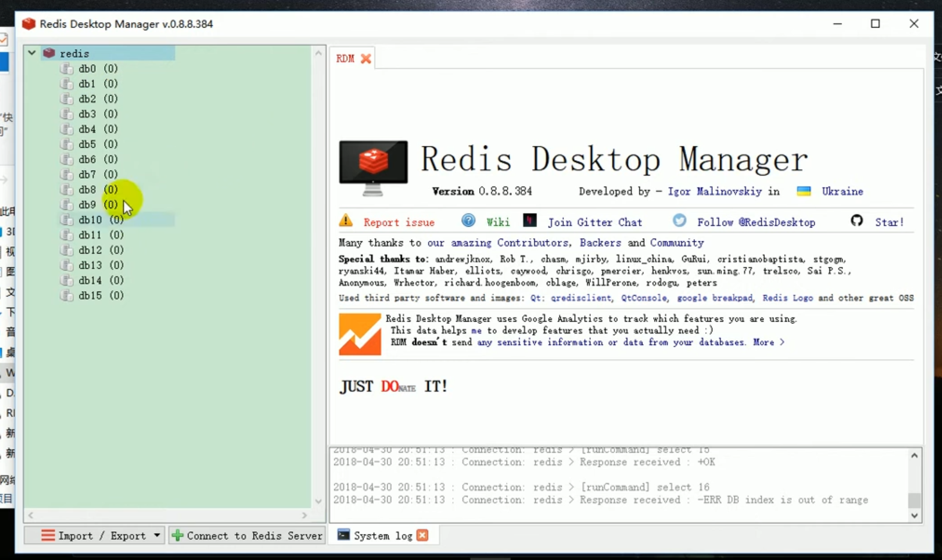This screenshot has height=560, width=942.
Task: Select the redis server connection
Action: 74,53
